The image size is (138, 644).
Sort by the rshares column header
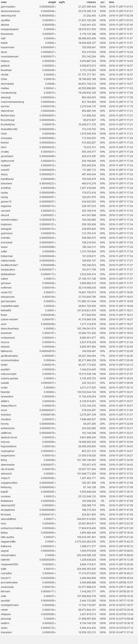[x=91, y=2]
